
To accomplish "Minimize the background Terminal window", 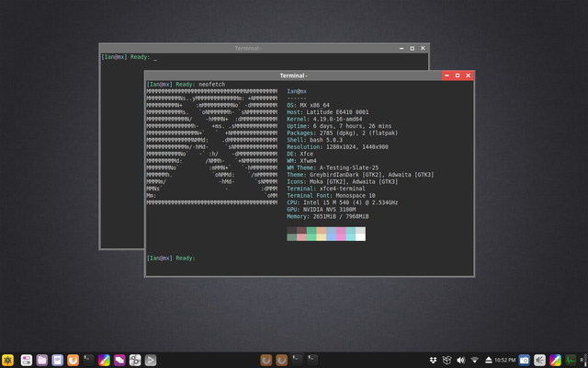I will 401,48.
